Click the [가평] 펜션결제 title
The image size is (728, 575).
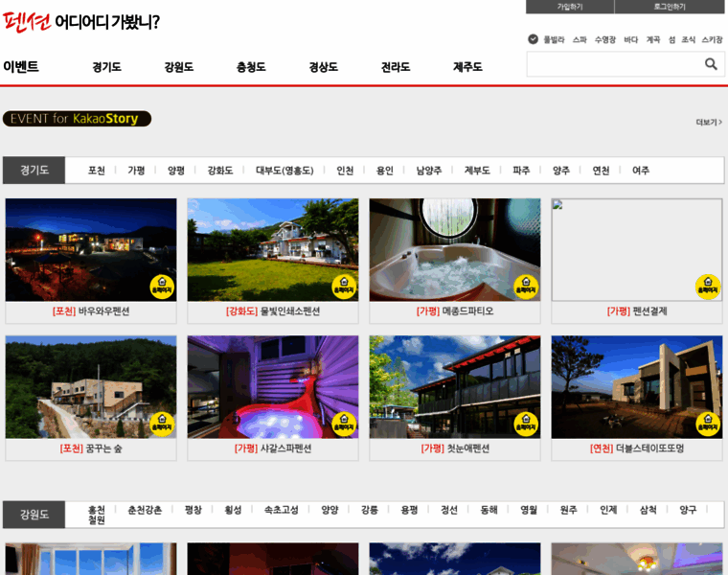pos(637,311)
